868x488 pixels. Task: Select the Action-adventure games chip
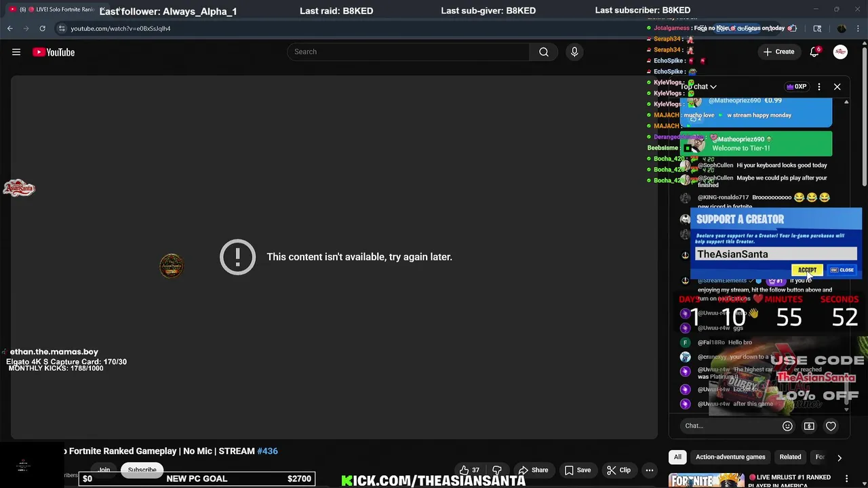730,457
